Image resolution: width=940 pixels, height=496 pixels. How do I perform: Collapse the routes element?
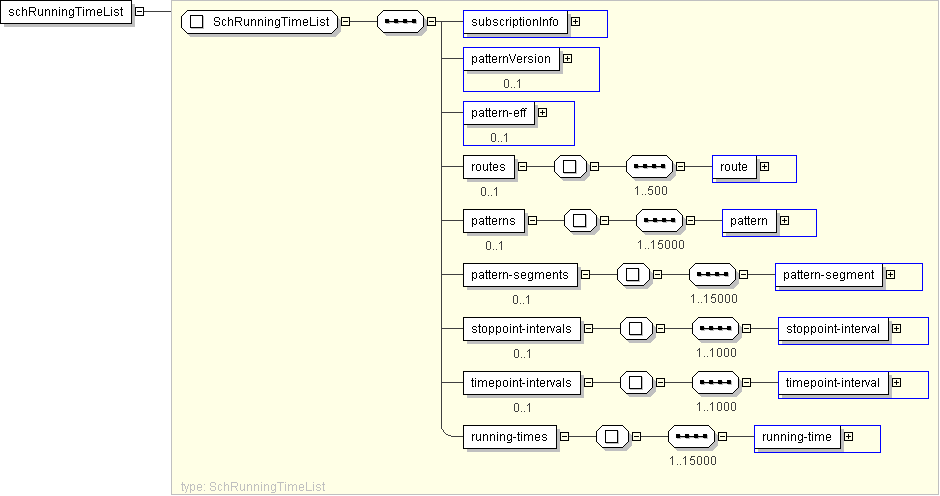point(522,167)
